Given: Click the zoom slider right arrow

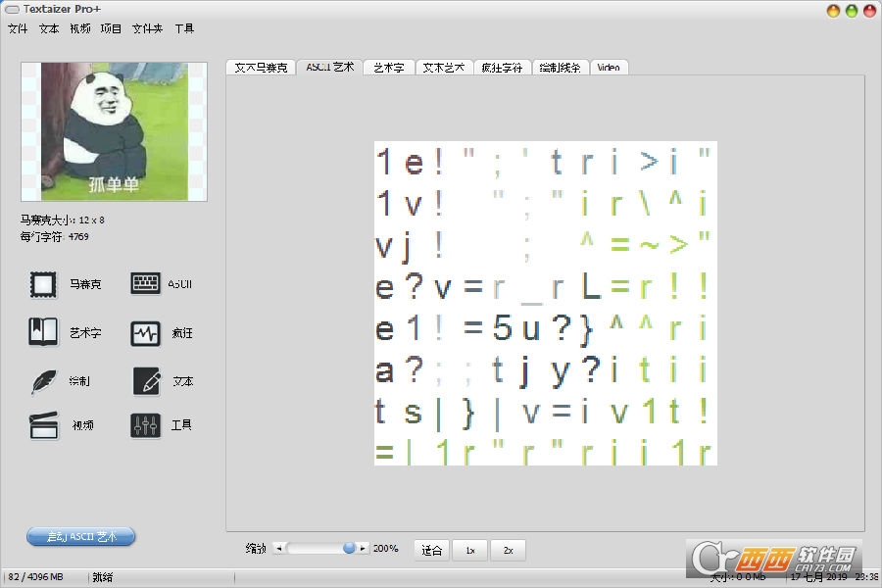Looking at the screenshot, I should coord(364,548).
